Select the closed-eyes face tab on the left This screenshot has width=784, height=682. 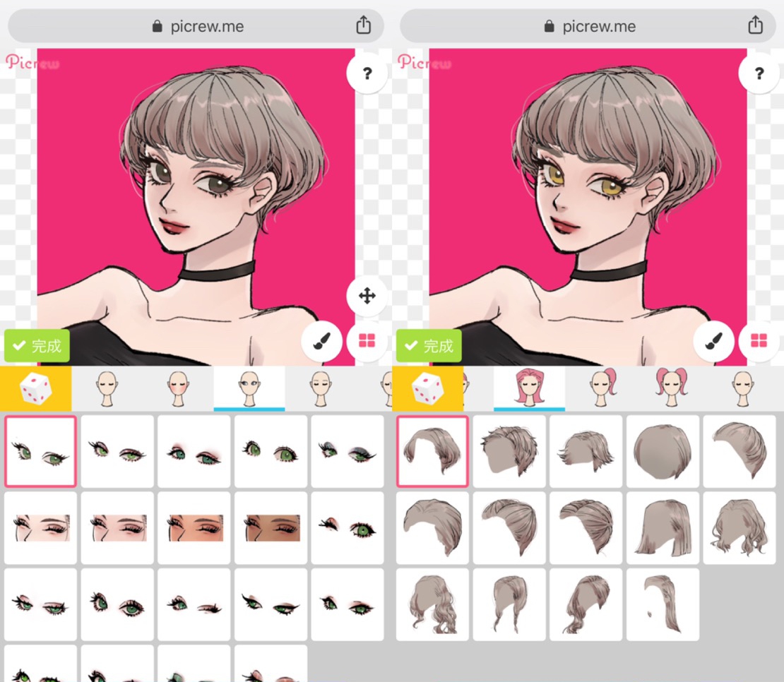click(107, 388)
